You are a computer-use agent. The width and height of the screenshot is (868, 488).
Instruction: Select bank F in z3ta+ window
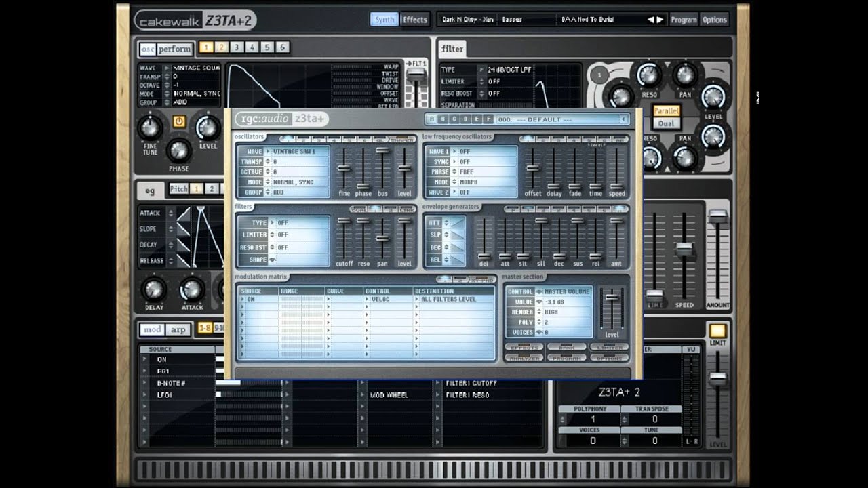point(487,119)
